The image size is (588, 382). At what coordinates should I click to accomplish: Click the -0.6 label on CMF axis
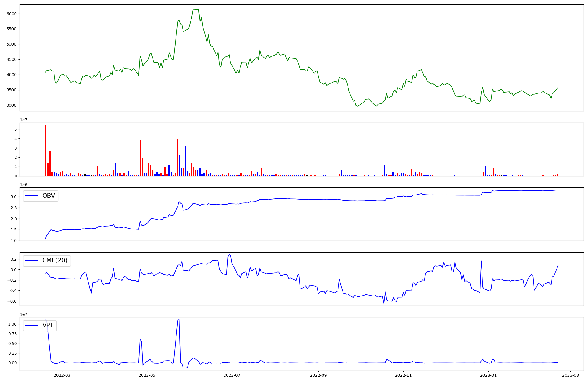coord(13,301)
